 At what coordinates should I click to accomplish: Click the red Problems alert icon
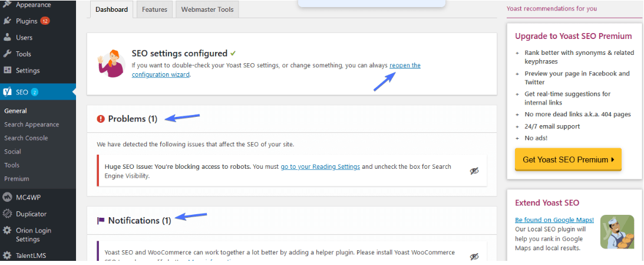pyautogui.click(x=101, y=119)
